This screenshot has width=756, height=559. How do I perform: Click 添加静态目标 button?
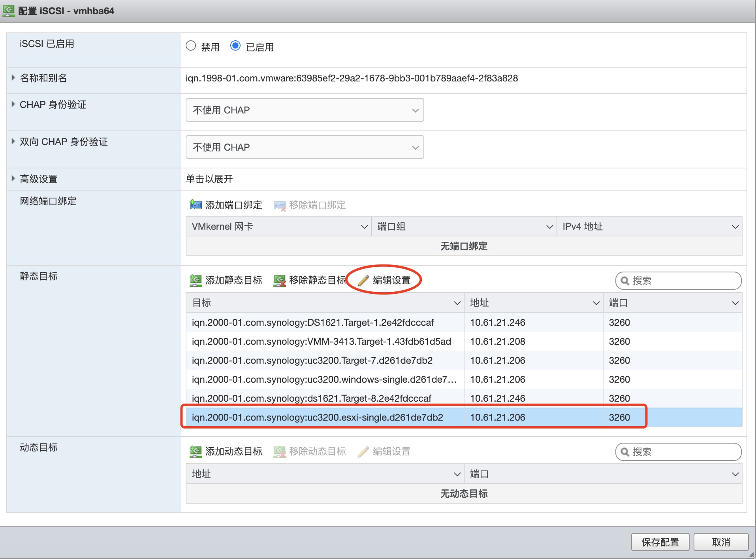tap(226, 280)
